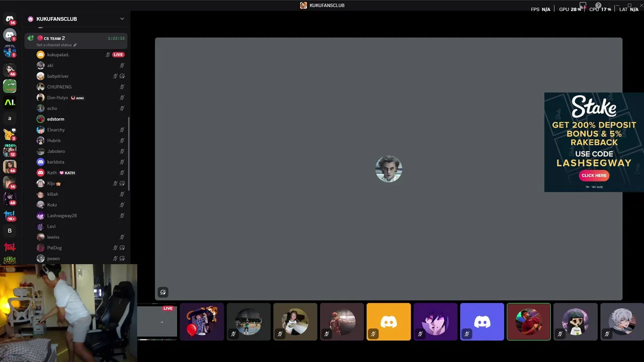Open Discord home with badge 14
This screenshot has height=362, width=644.
point(10,19)
